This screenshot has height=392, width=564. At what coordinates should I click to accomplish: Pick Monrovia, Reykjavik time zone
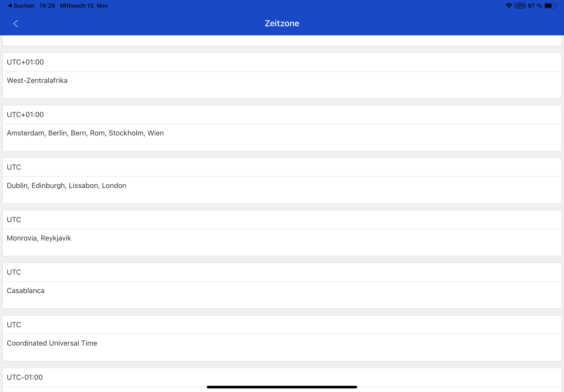pos(39,238)
